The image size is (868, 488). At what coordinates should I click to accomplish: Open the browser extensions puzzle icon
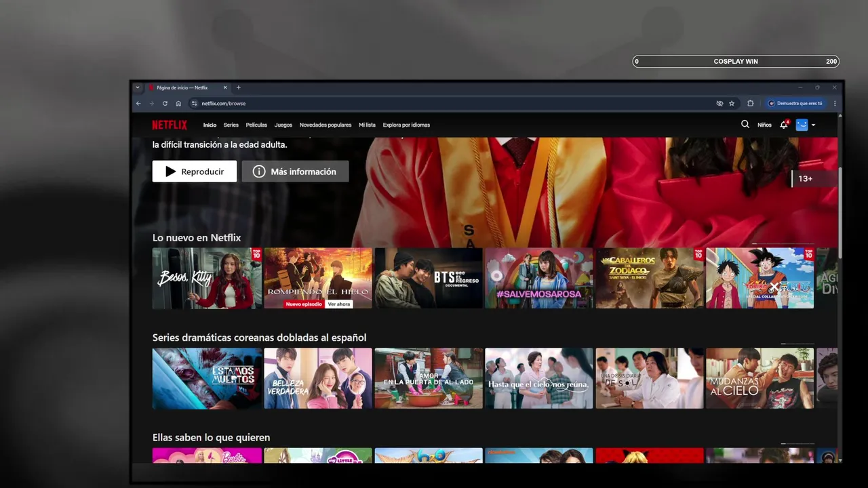751,104
